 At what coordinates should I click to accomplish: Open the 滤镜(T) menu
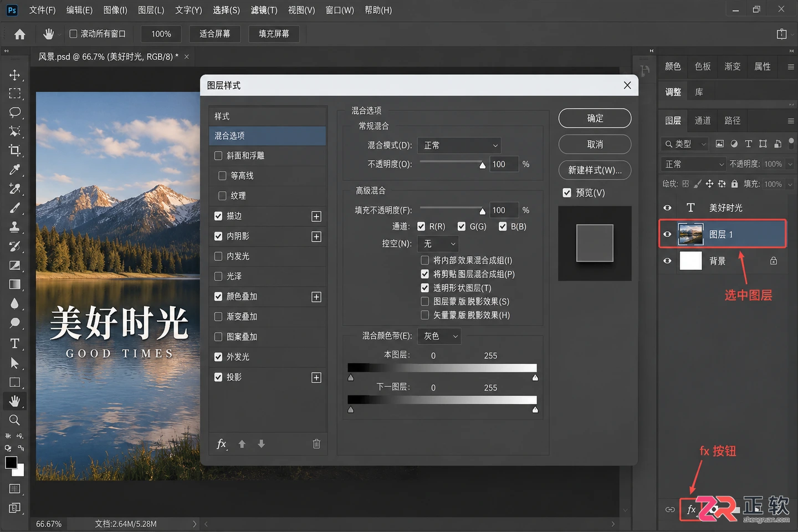[x=264, y=10]
